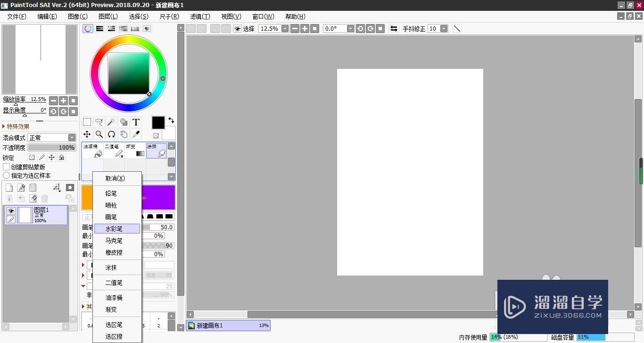Screen dimensions: 644x343
Task: Select 渐变 tool slot in tray
Action: click(135, 151)
